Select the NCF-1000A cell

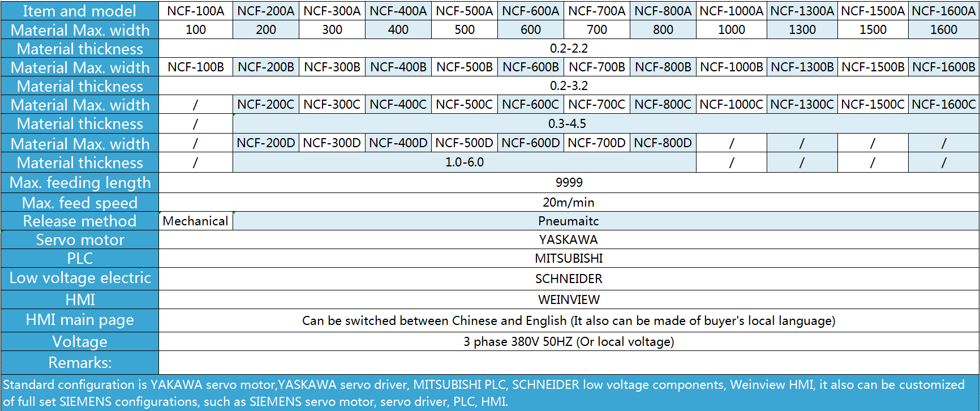(732, 11)
